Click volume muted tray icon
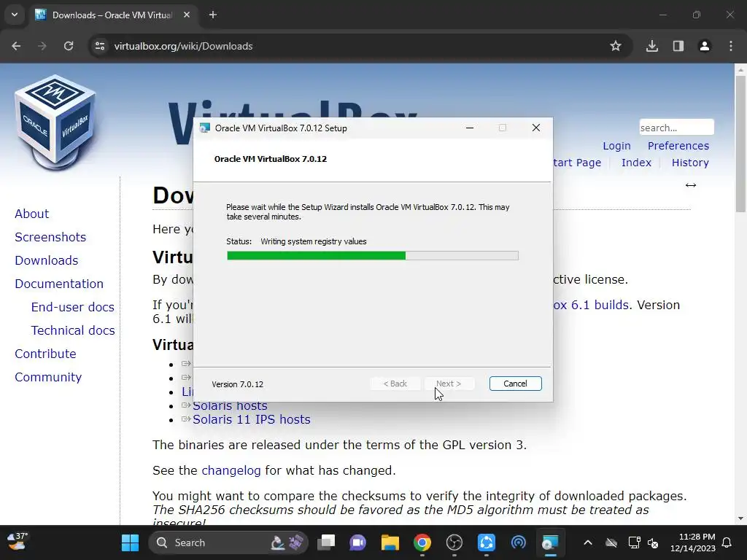Screen dimensions: 747x560 [653, 542]
